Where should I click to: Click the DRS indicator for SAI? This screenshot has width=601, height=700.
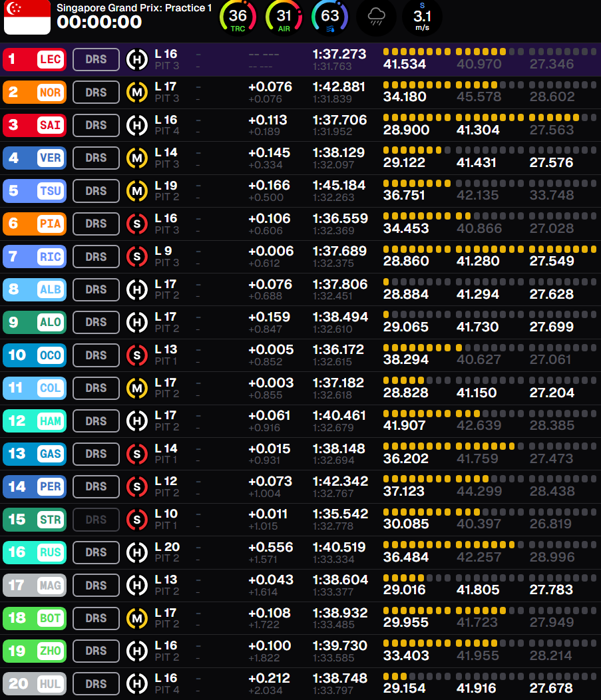tap(96, 126)
